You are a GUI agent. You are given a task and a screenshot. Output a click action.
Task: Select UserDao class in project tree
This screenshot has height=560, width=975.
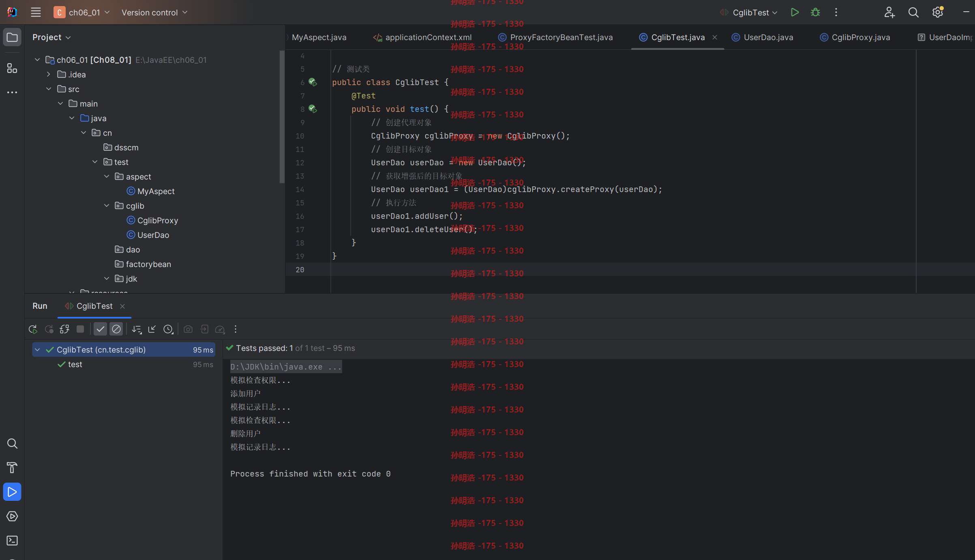click(148, 235)
